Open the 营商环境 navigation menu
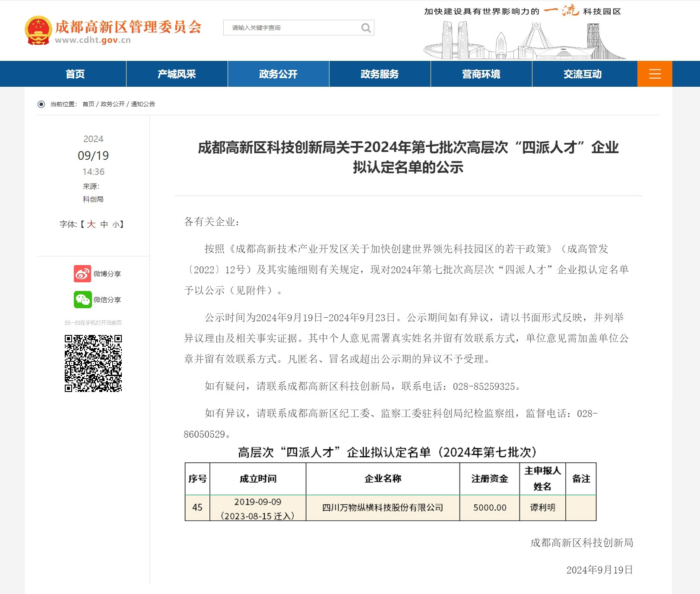This screenshot has width=700, height=594. pos(481,74)
